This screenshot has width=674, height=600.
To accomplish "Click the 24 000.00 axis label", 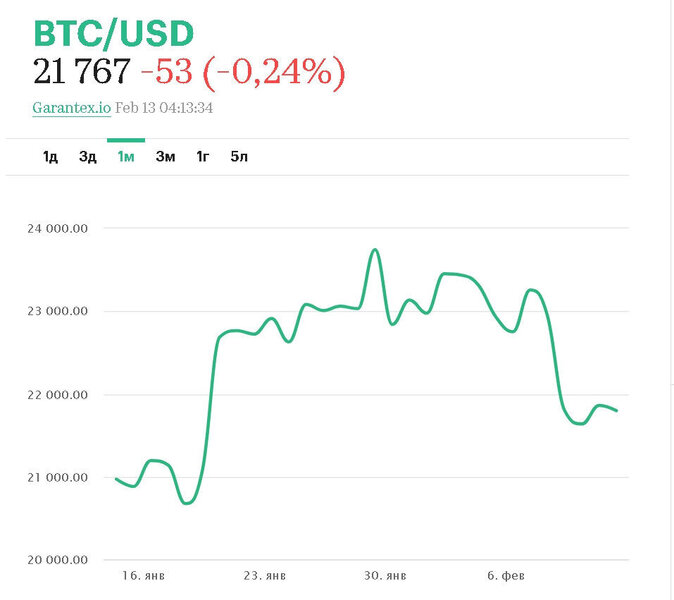I will [x=60, y=228].
